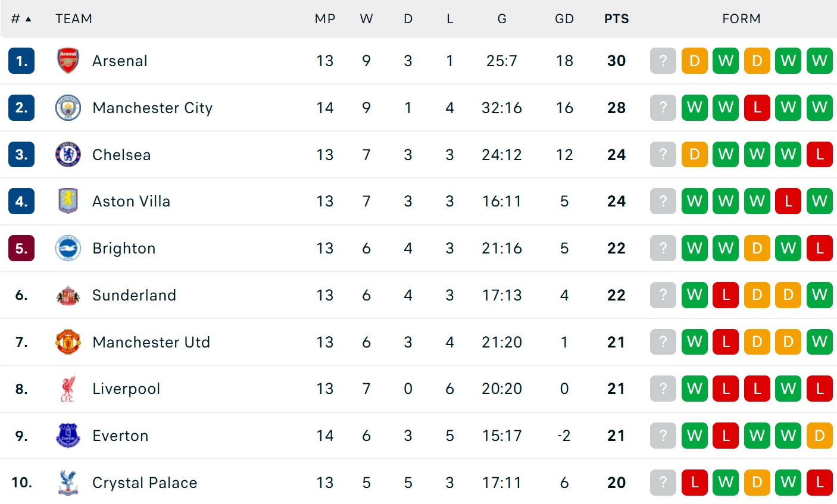Sort table by rank number column

coord(20,19)
